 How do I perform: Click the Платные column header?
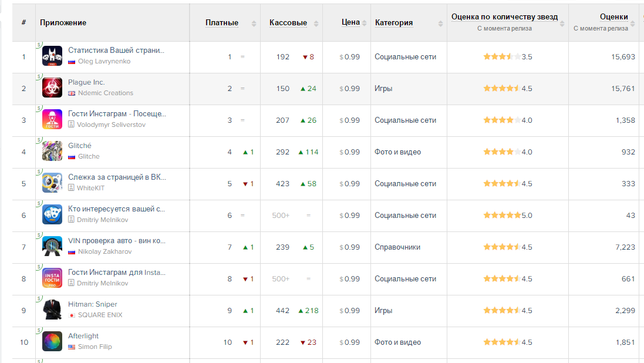222,22
